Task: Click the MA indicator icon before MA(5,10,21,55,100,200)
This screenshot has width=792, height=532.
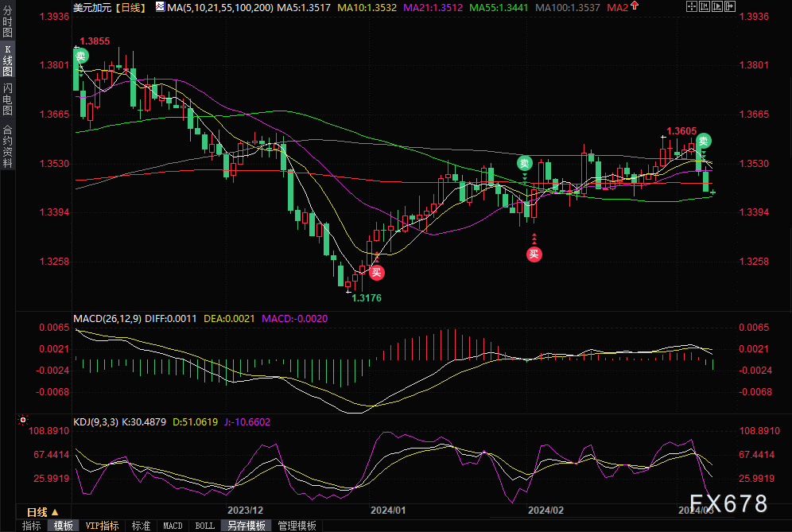Action: point(160,7)
